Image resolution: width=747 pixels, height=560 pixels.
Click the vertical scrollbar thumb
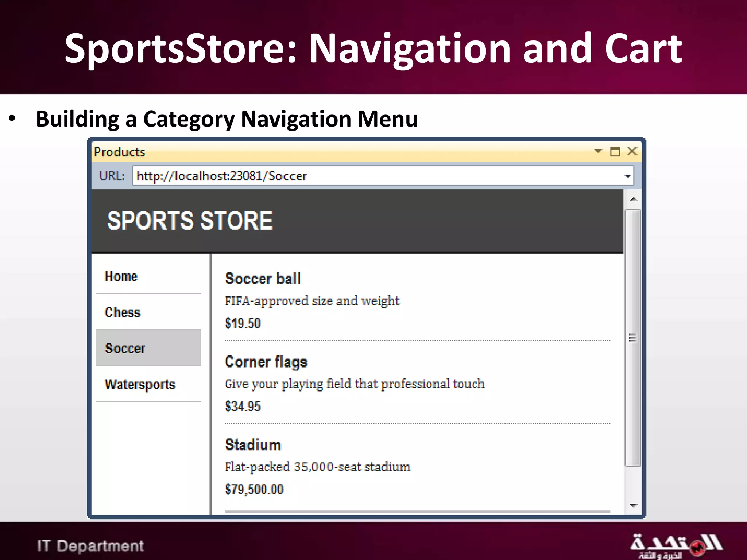tap(633, 338)
